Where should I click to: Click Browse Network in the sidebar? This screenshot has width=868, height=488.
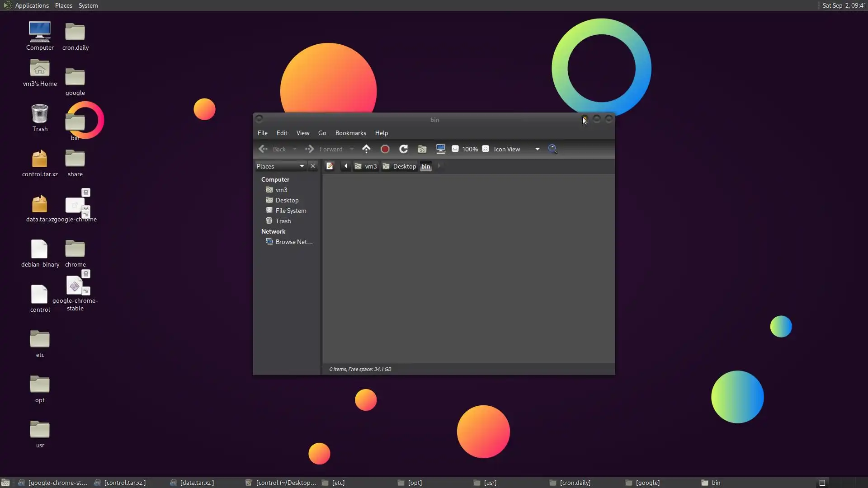[294, 242]
